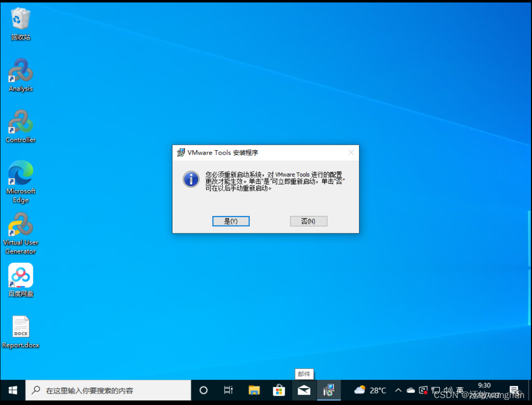Select the Report.docx file on desktop
This screenshot has height=405, width=532.
tap(21, 332)
